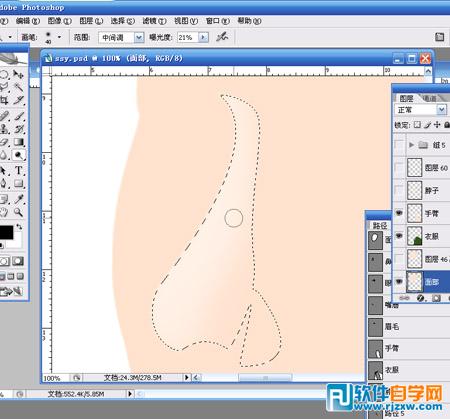The height and width of the screenshot is (419, 450).
Task: Select the Gradient tool
Action: tap(19, 142)
